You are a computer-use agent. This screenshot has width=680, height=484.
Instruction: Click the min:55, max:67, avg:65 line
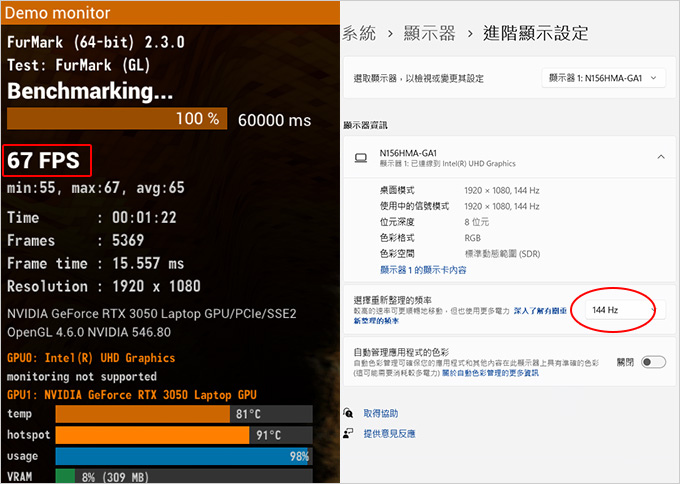point(95,188)
